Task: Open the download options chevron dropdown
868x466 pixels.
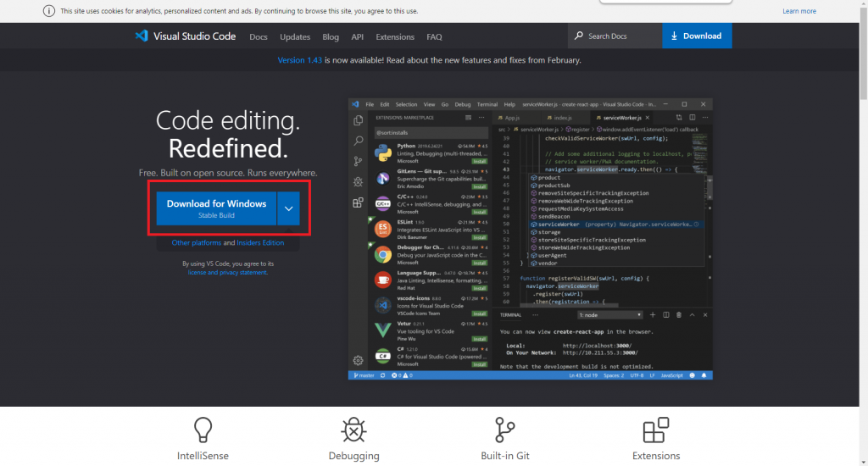Action: point(288,208)
